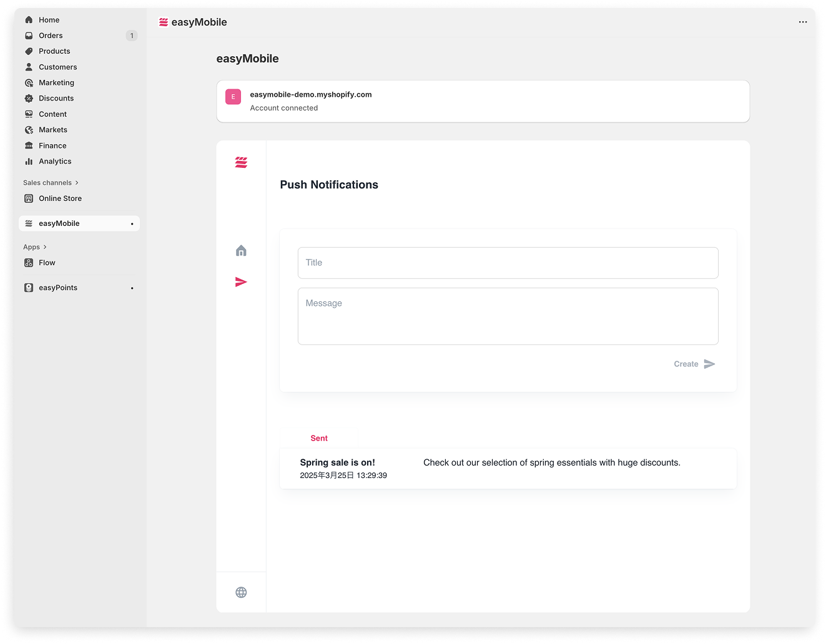This screenshot has width=826, height=644.
Task: Click the pin dot beside easyPoints
Action: (132, 288)
